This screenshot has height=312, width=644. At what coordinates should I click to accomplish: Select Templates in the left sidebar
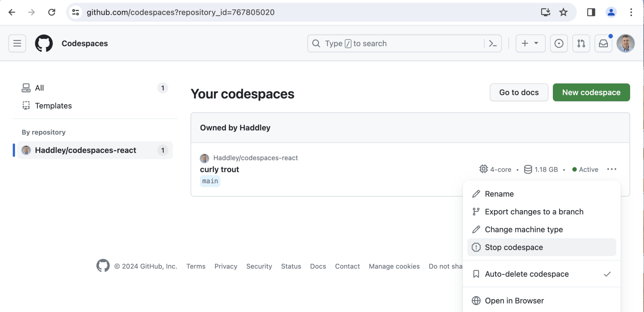coord(53,106)
